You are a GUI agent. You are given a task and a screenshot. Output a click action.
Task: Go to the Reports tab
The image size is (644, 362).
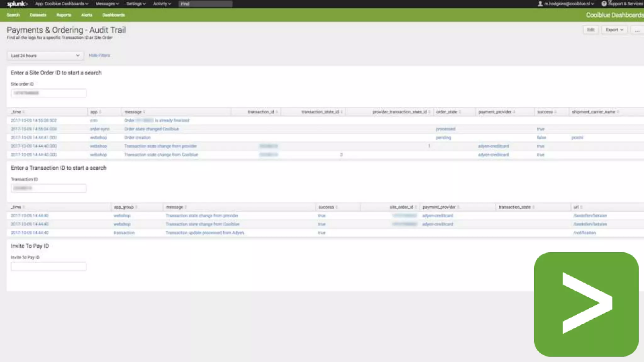coord(64,15)
